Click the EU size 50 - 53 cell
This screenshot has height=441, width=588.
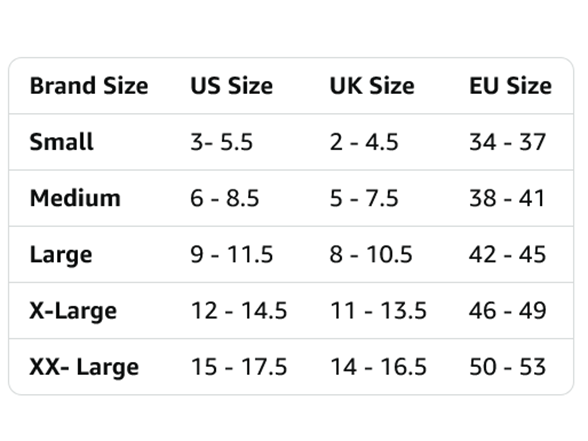point(507,367)
